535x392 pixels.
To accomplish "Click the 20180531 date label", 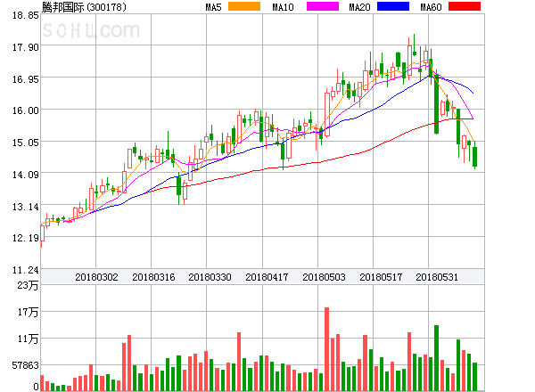I will 437,277.
